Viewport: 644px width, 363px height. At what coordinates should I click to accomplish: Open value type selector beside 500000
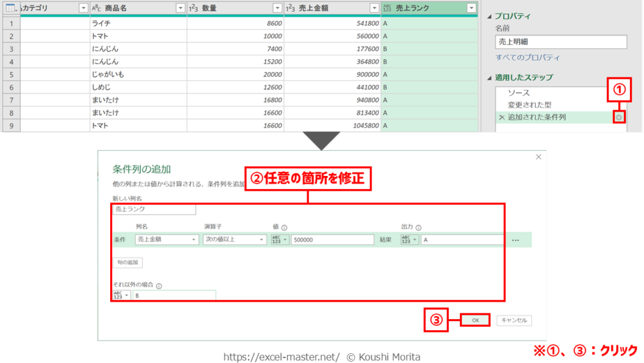point(279,239)
